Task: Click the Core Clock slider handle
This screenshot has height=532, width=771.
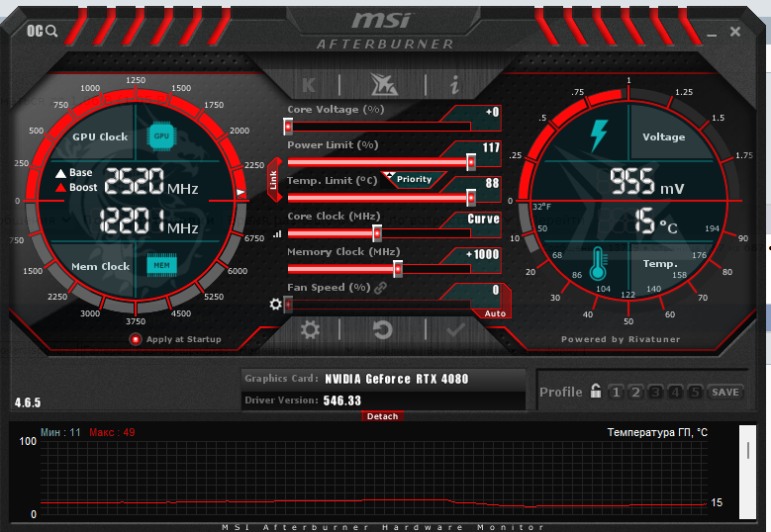Action: click(377, 233)
